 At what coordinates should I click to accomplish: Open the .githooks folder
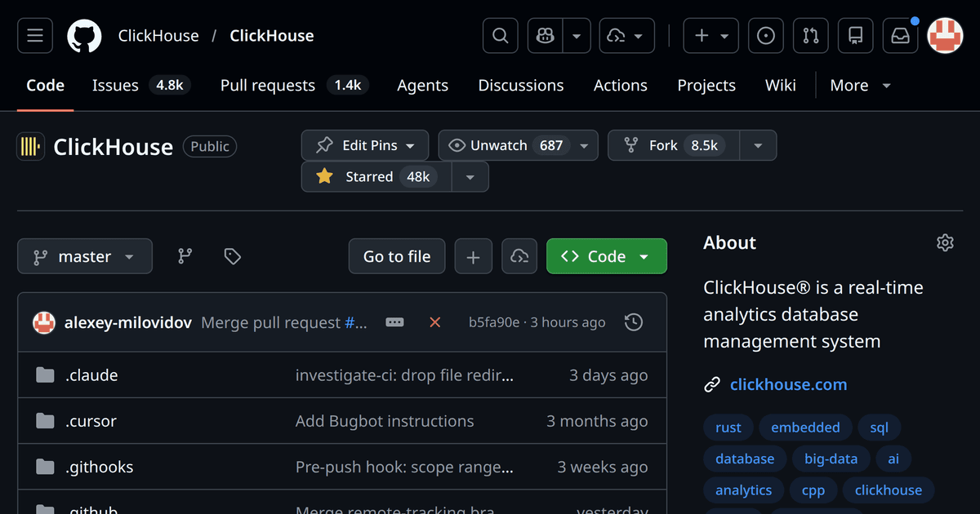[99, 467]
